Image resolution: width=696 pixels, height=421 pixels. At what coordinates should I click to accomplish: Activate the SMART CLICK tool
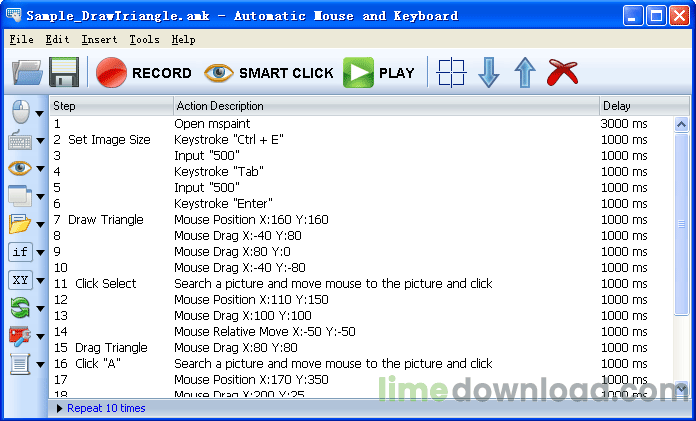tap(269, 72)
